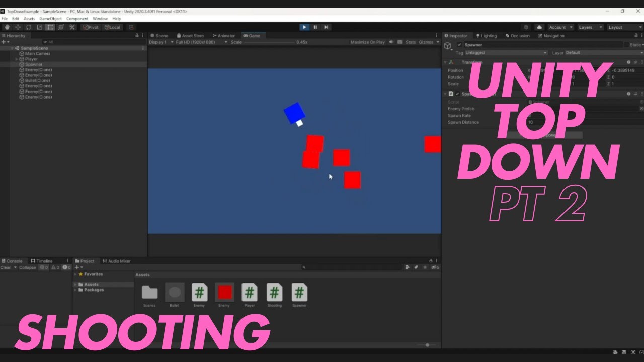
Task: Select the Rect tool
Action: point(50,27)
